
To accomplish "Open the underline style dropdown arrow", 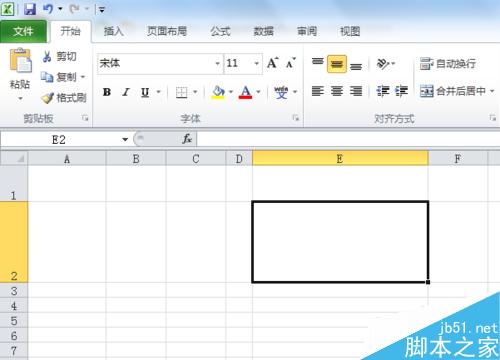I will click(159, 92).
